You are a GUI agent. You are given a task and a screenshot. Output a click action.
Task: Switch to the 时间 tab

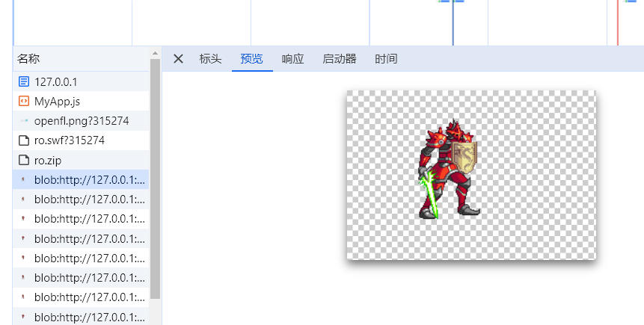tap(386, 59)
